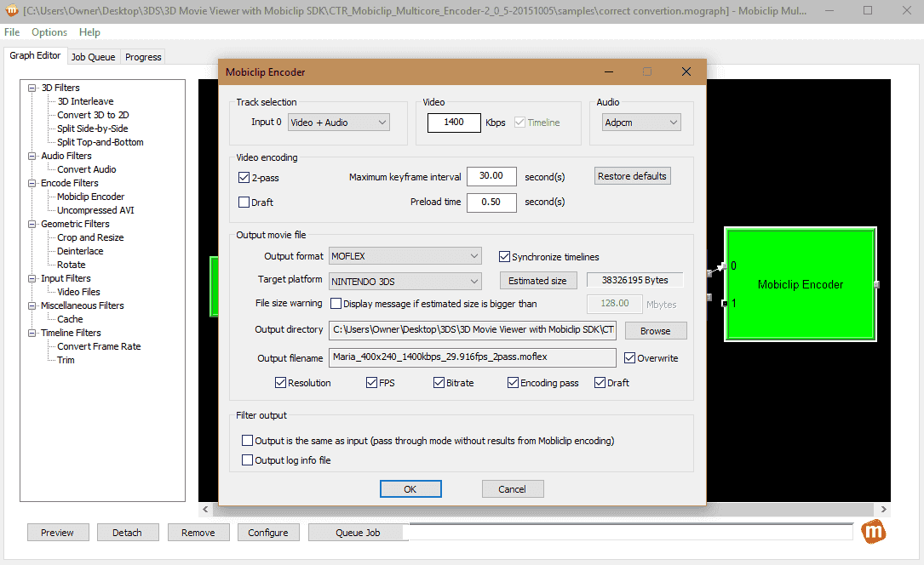Enable the Draft encoding checkbox under 2-pass
This screenshot has width=924, height=565.
(244, 202)
